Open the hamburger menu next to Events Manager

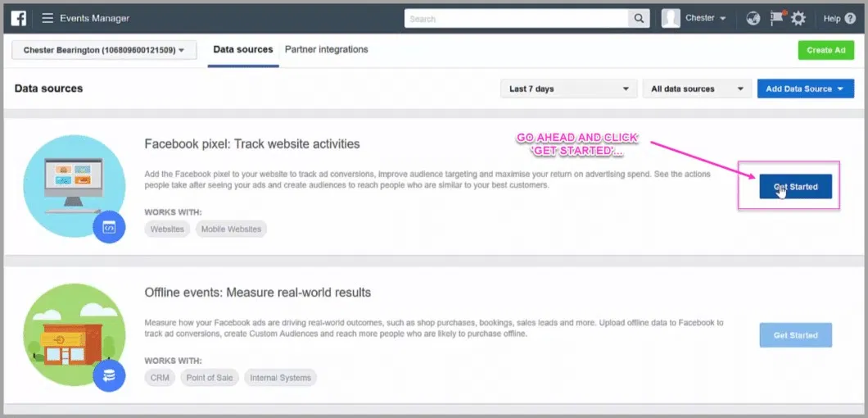[x=47, y=18]
